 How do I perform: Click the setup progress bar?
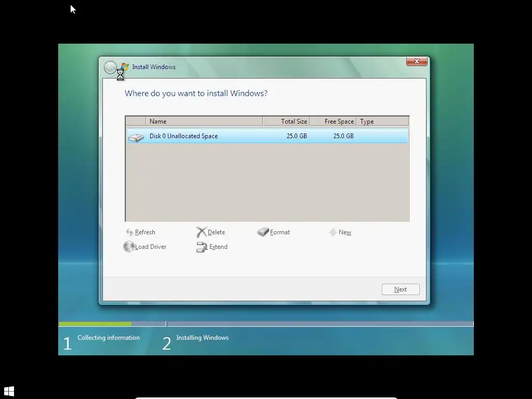click(x=266, y=324)
